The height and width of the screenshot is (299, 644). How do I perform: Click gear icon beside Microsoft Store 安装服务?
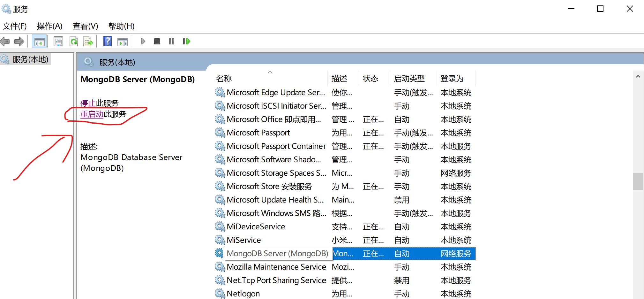pos(220,186)
